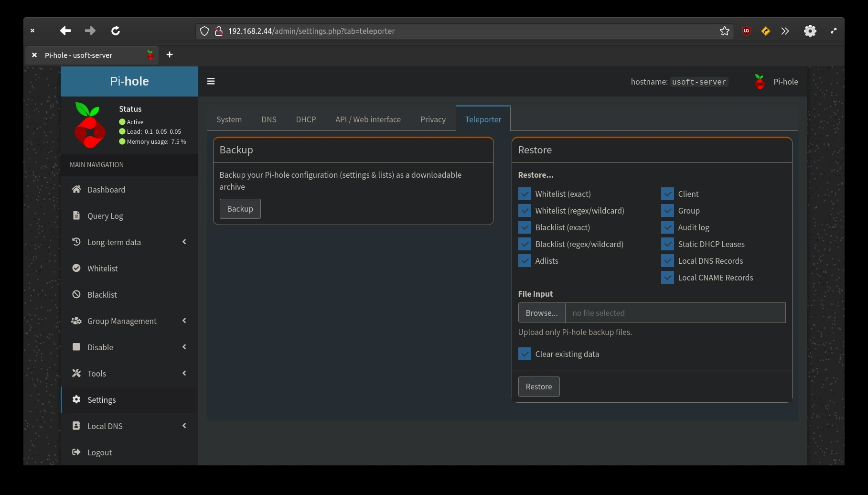This screenshot has height=495, width=868.
Task: Reload the page with refresh icon
Action: 116,31
